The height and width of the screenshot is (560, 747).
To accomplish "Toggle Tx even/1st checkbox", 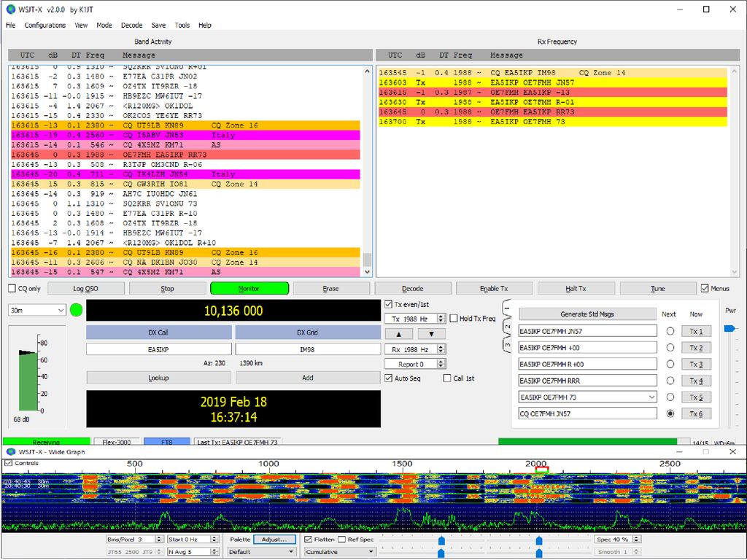I will (x=389, y=304).
